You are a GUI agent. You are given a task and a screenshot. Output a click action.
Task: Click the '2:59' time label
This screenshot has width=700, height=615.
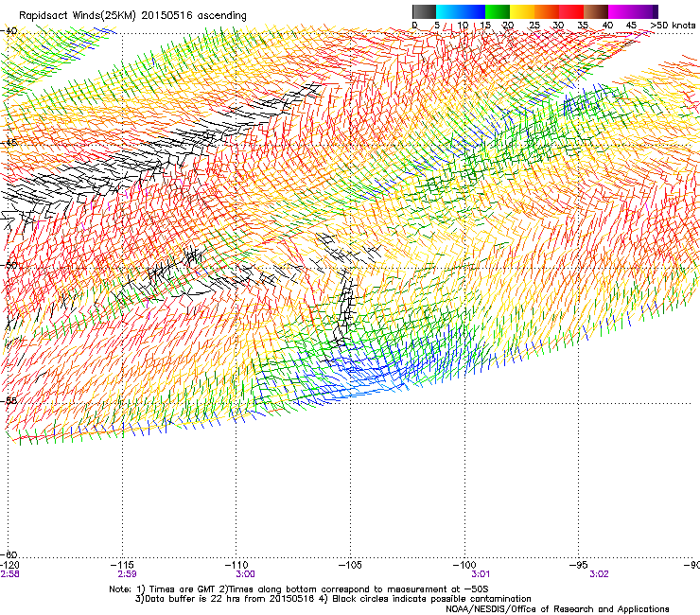point(128,574)
